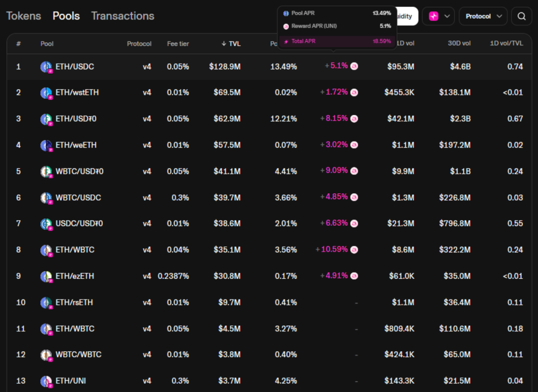The image size is (538, 392).
Task: Click UNI reward icon next to 4.85%
Action: tap(354, 197)
